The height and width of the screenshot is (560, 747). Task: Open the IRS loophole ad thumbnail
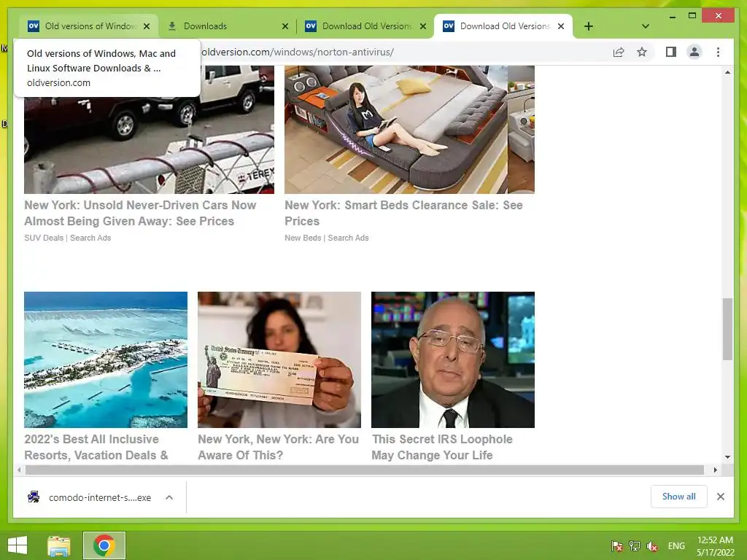[453, 359]
